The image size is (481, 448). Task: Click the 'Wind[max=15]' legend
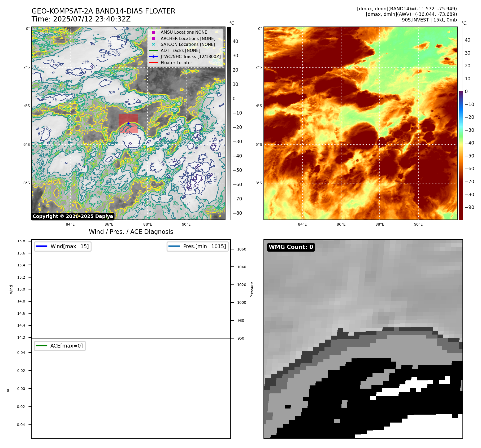tap(63, 246)
